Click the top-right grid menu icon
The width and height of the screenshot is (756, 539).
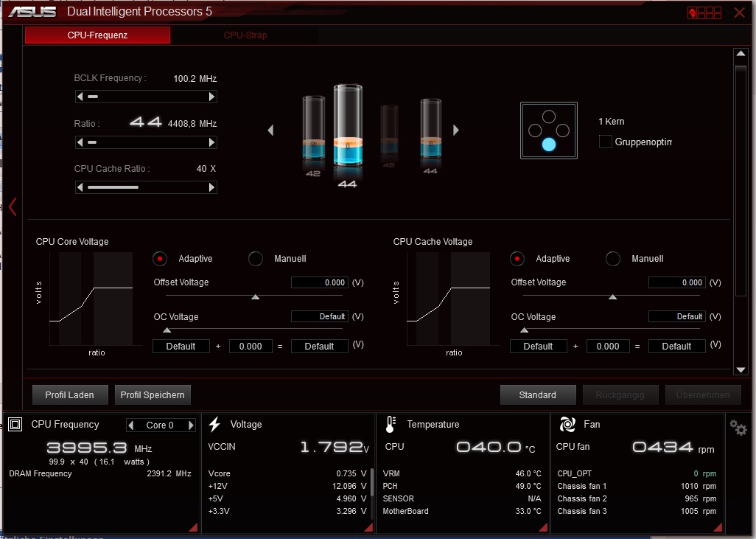pos(704,13)
